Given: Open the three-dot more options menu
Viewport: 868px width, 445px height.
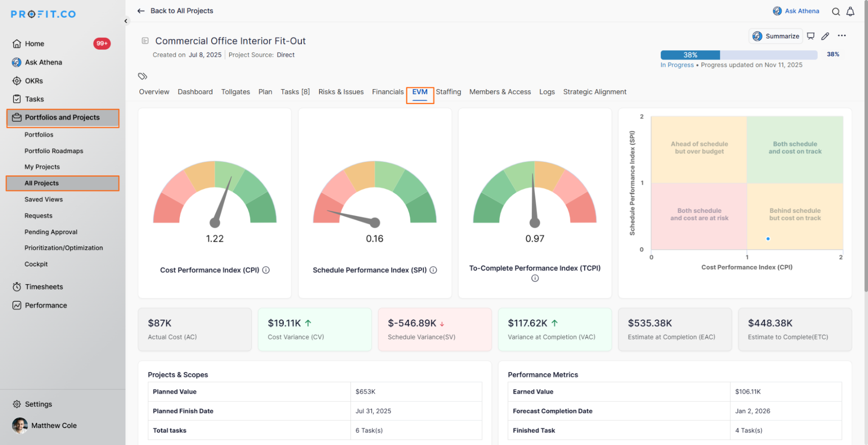Looking at the screenshot, I should click(842, 36).
